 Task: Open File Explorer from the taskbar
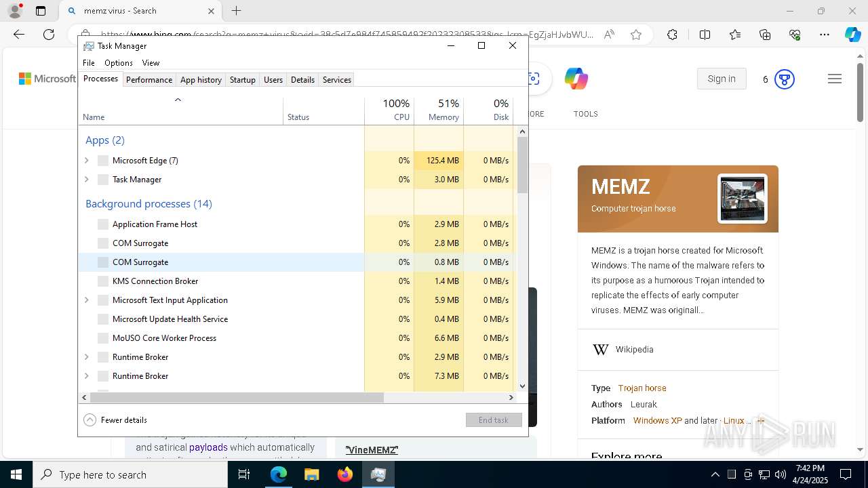coord(311,474)
